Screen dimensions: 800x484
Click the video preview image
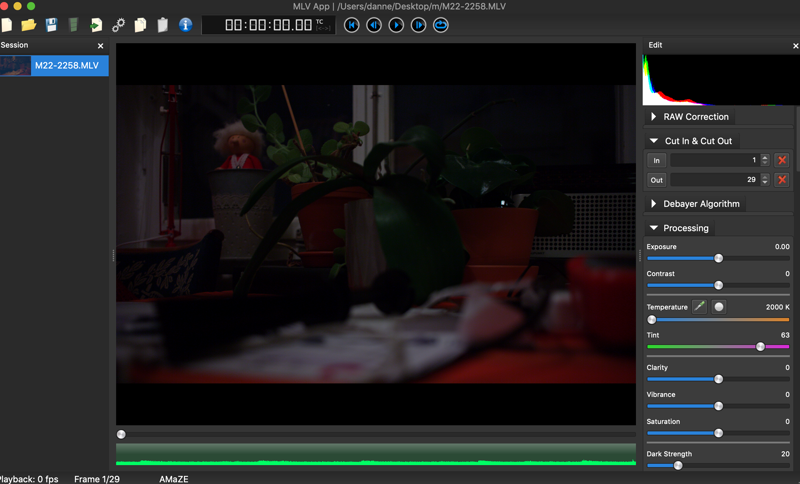click(376, 234)
